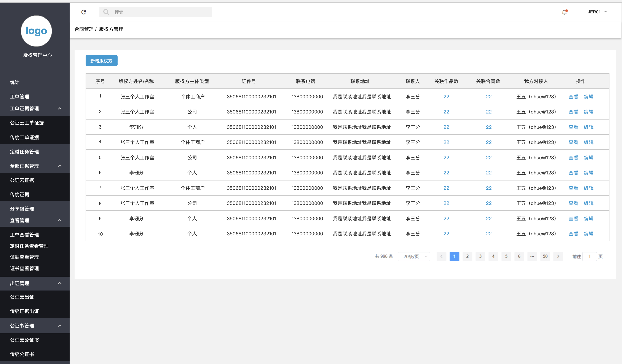Viewport: 622px width, 364px height.
Task: Go to next page arrow in pagination
Action: pos(558,256)
